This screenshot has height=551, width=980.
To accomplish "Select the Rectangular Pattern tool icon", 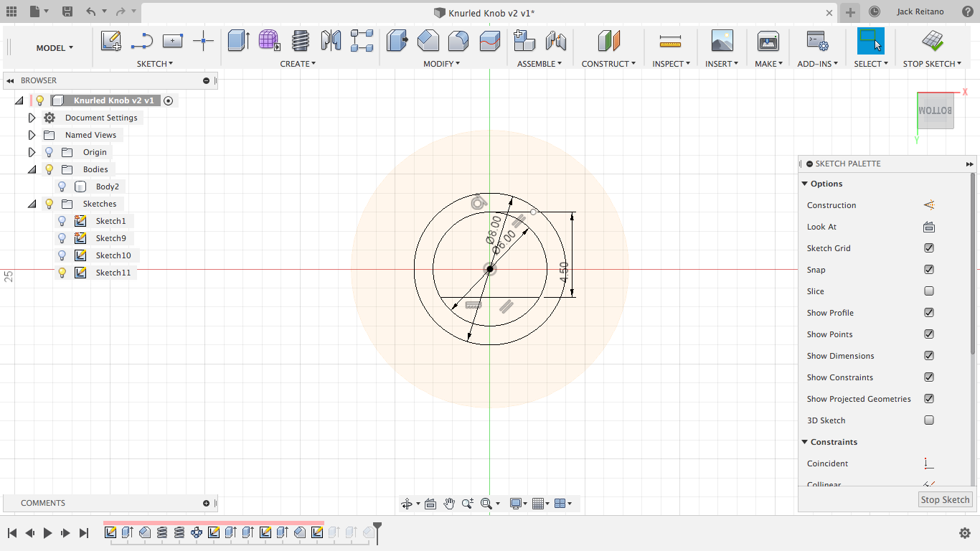I will coord(362,41).
